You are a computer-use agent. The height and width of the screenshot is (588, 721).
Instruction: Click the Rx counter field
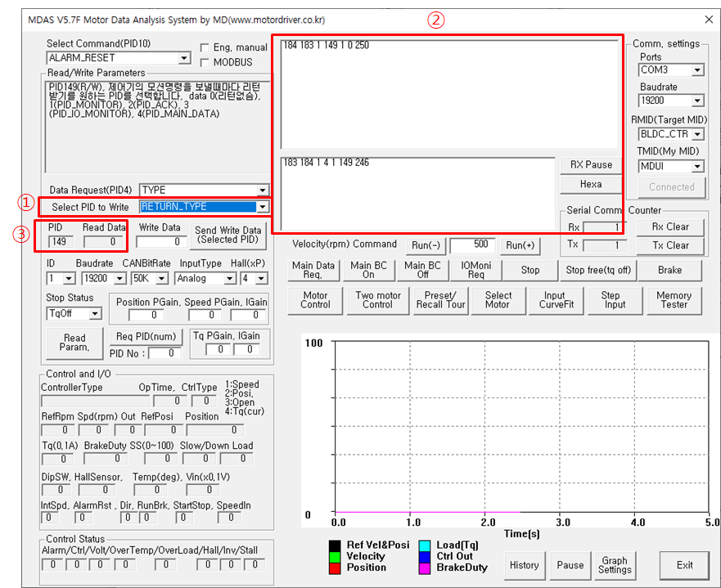pos(605,227)
